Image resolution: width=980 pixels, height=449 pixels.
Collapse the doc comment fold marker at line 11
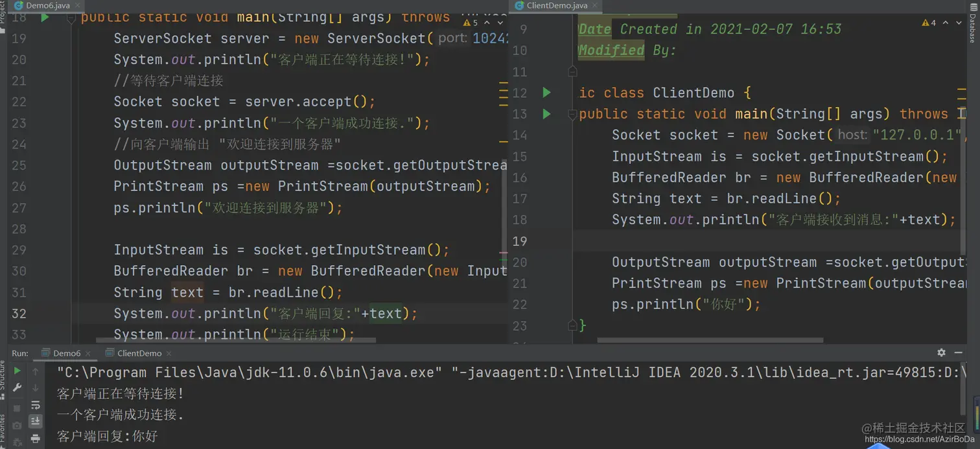572,71
